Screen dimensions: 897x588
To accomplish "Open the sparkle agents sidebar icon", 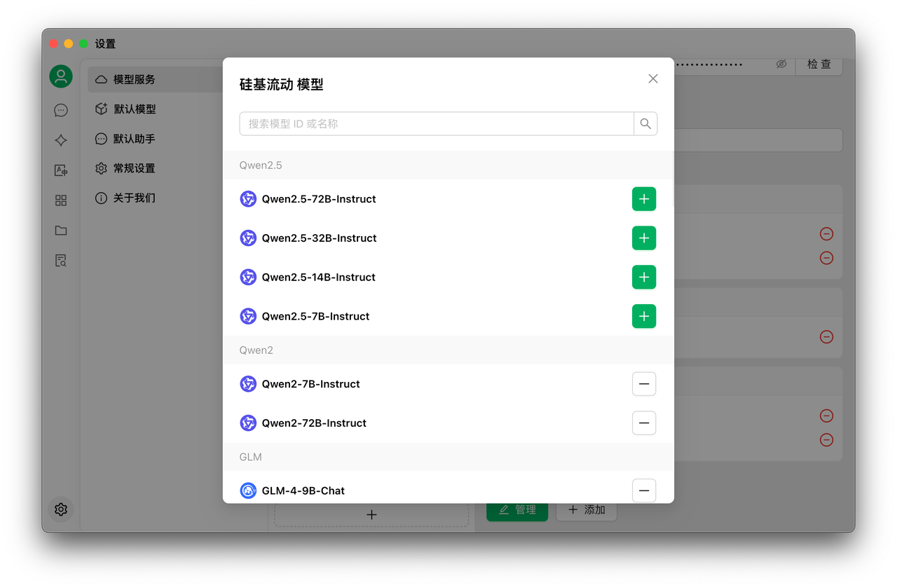I will tap(61, 140).
